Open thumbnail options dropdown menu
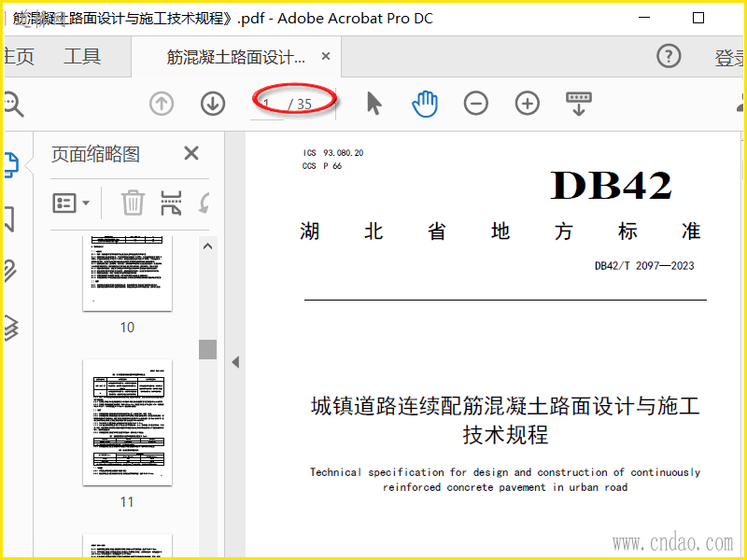This screenshot has width=747, height=560. [71, 203]
